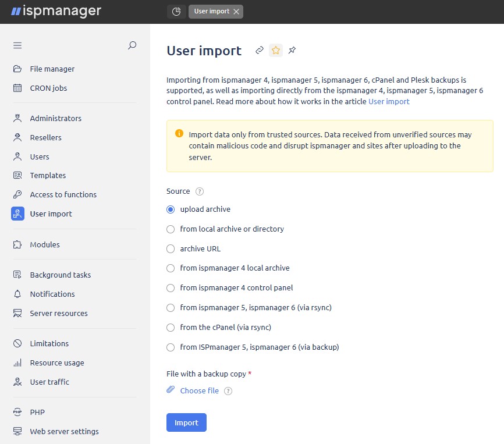Image resolution: width=504 pixels, height=444 pixels.
Task: View Background tasks
Action: 61,275
